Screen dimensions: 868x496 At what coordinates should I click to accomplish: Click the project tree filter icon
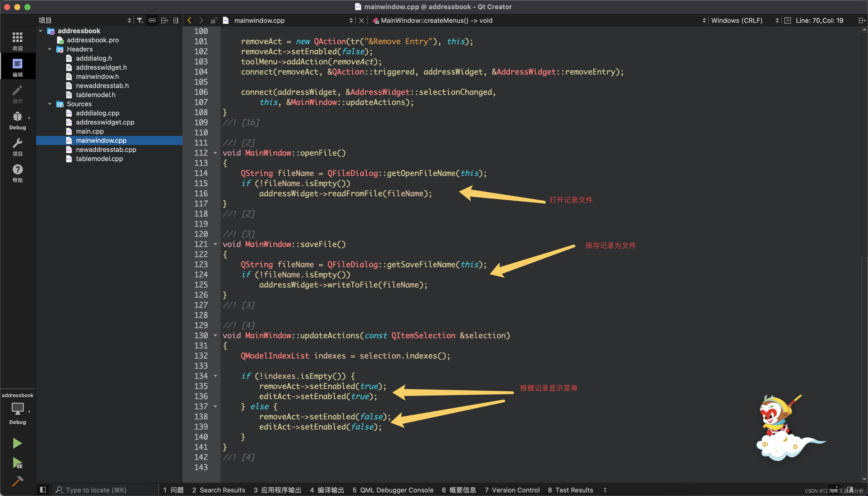pos(140,21)
